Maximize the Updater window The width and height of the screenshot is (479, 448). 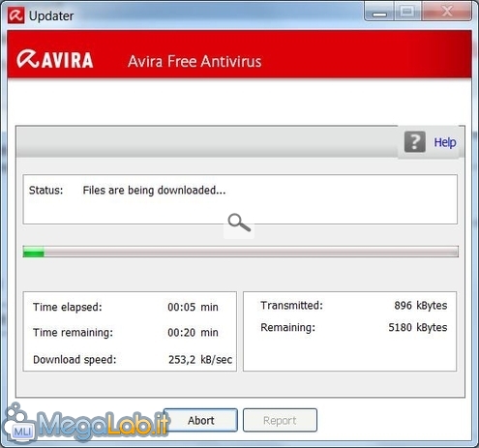[407, 12]
